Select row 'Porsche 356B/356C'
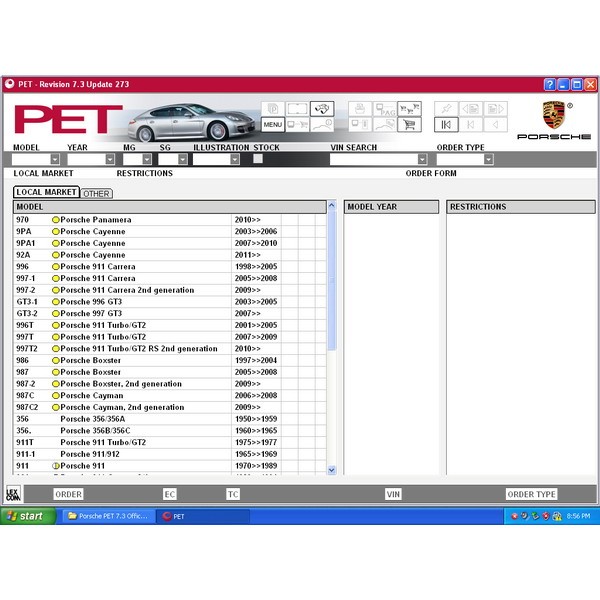Viewport: 600px width, 600px height. click(170, 430)
